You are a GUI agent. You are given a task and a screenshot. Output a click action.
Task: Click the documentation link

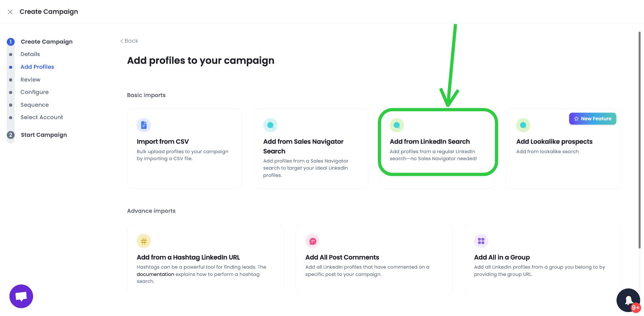(x=155, y=274)
